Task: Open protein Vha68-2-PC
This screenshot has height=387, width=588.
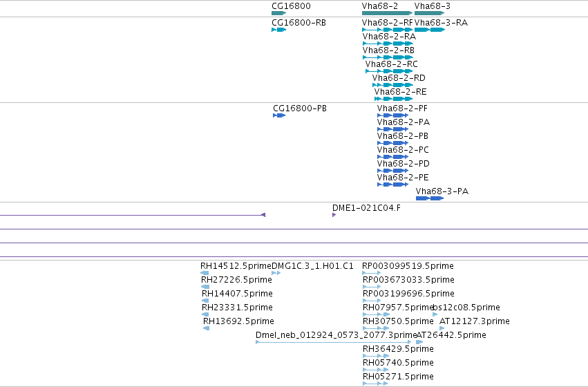Action: (403, 150)
